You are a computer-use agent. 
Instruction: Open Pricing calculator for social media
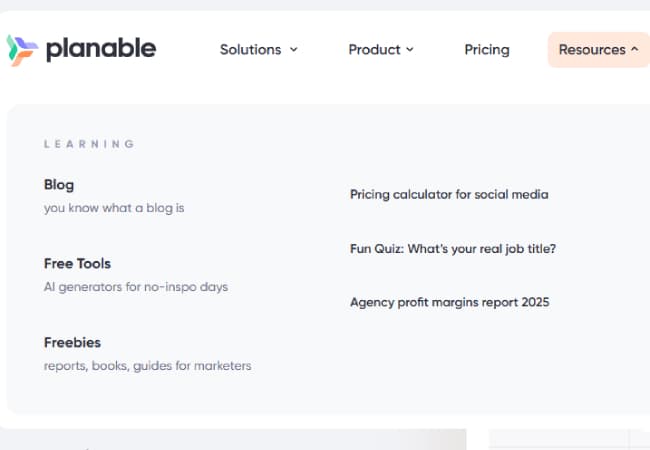[x=449, y=195]
